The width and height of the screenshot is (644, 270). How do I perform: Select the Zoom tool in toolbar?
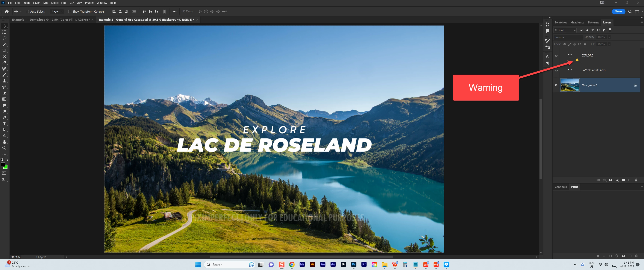coord(4,148)
